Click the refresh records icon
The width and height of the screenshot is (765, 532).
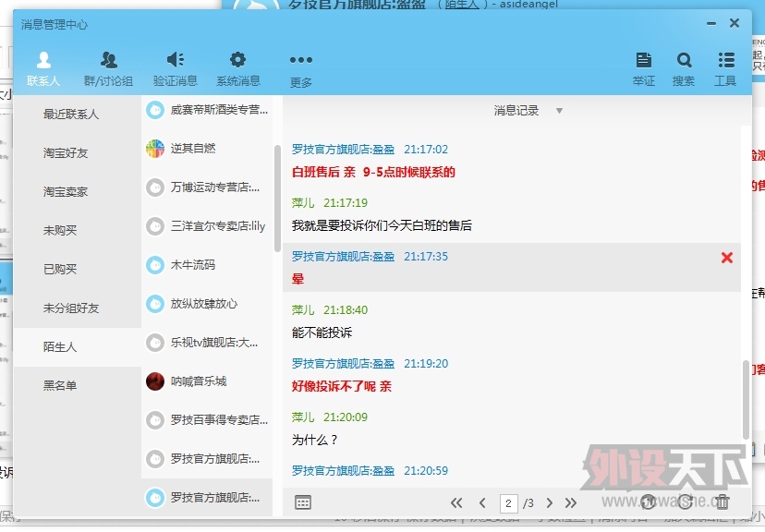(x=685, y=502)
